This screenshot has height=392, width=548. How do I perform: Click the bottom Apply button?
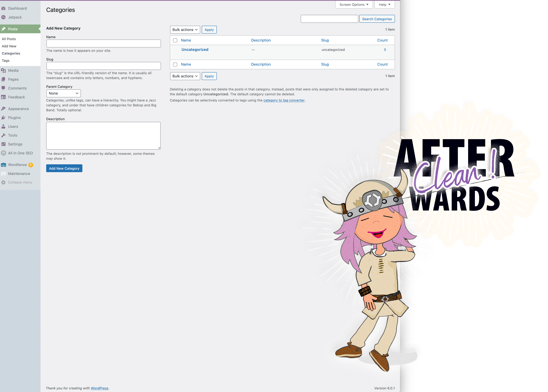point(209,76)
